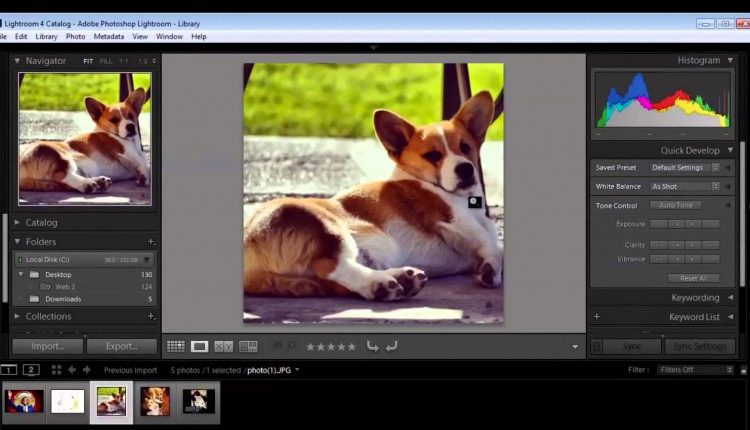Image resolution: width=750 pixels, height=430 pixels.
Task: Click the Sync button
Action: pyautogui.click(x=632, y=346)
